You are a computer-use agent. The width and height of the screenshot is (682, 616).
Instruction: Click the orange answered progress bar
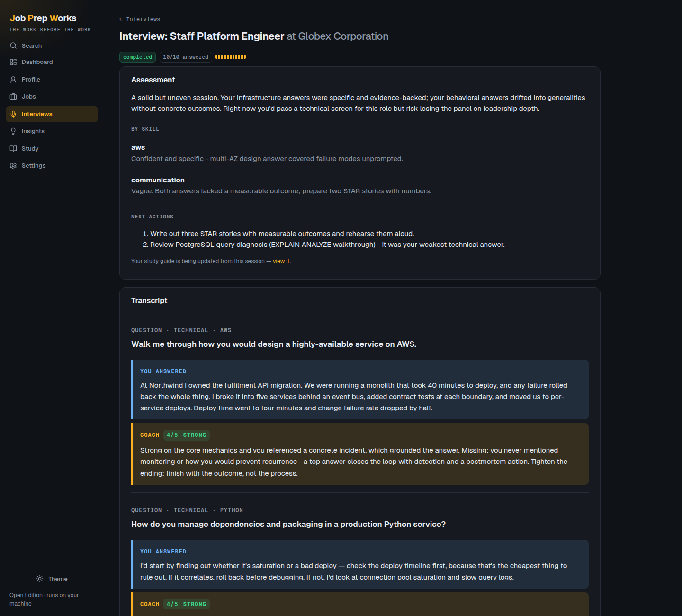point(231,57)
